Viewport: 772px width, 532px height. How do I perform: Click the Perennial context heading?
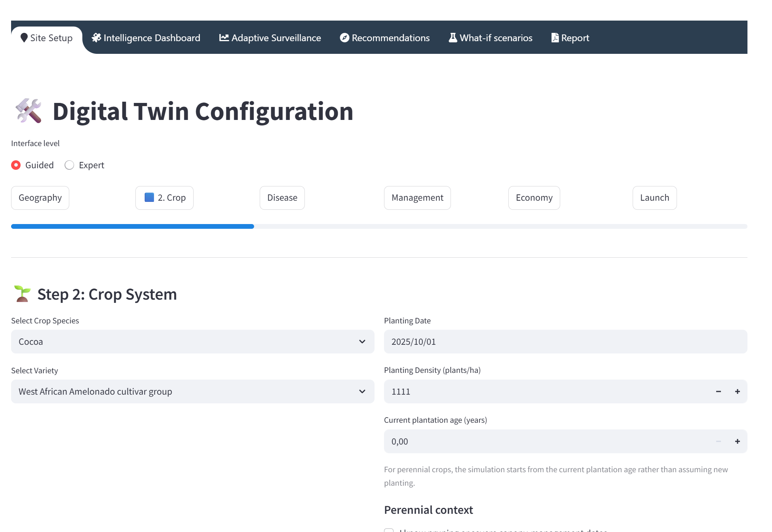[428, 510]
